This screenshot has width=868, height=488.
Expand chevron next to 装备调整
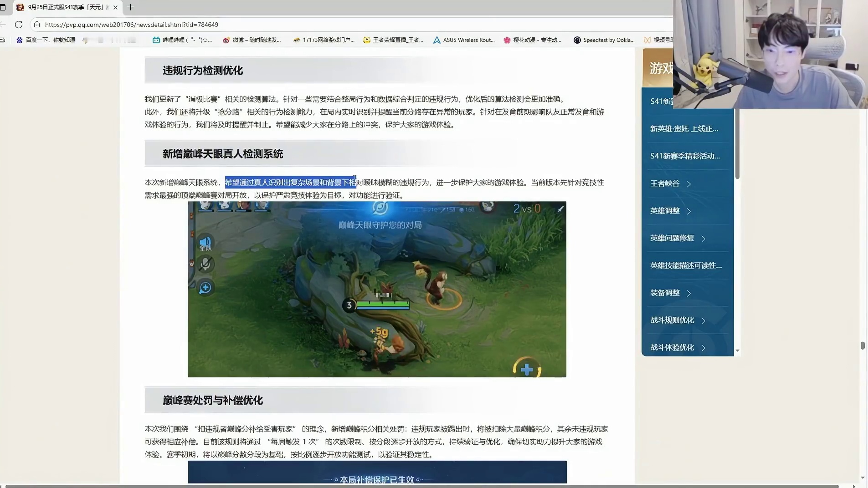689,293
